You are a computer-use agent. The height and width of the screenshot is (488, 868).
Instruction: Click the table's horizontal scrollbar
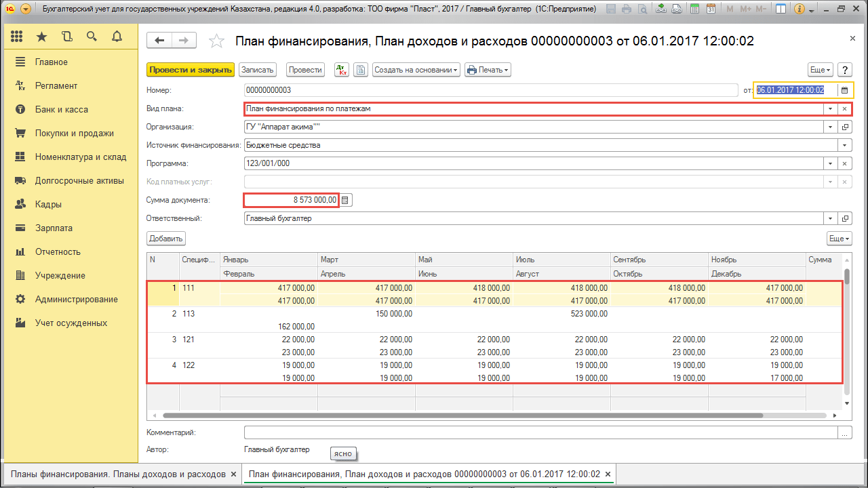click(x=461, y=414)
